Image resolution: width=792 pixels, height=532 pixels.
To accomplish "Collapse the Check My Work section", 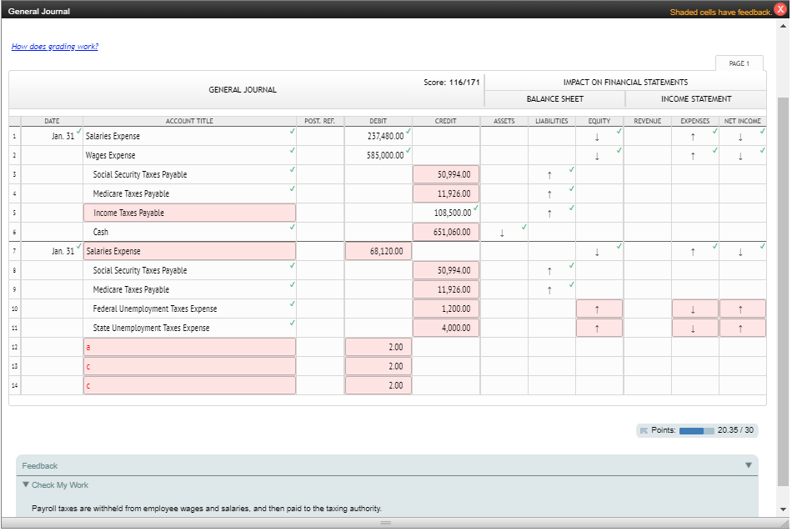I will (x=26, y=484).
